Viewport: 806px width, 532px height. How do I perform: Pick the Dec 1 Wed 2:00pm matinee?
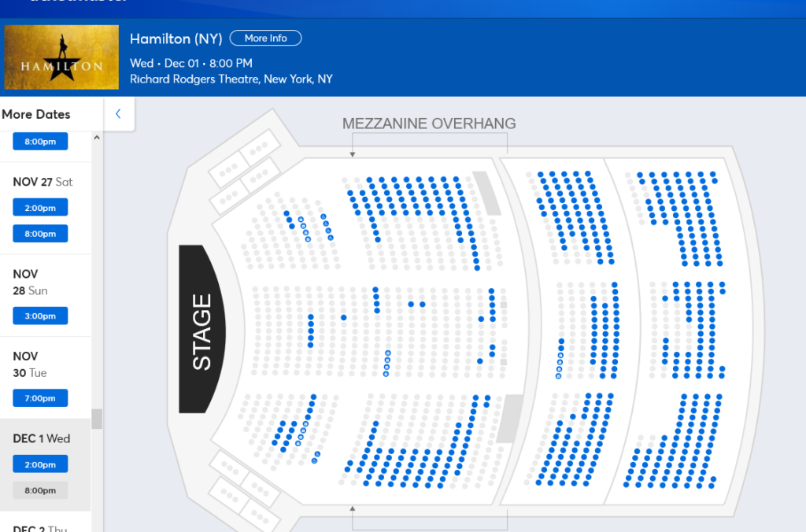click(40, 464)
